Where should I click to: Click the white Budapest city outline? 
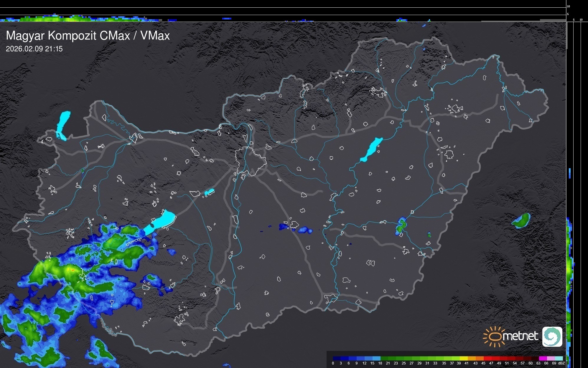click(x=251, y=161)
